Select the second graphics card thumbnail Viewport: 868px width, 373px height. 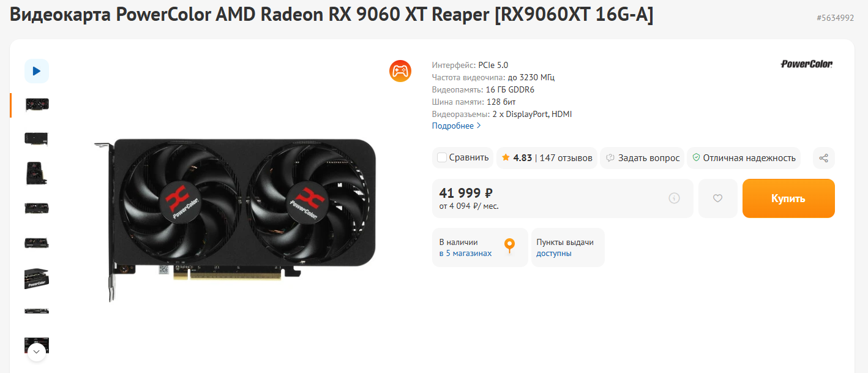[37, 138]
